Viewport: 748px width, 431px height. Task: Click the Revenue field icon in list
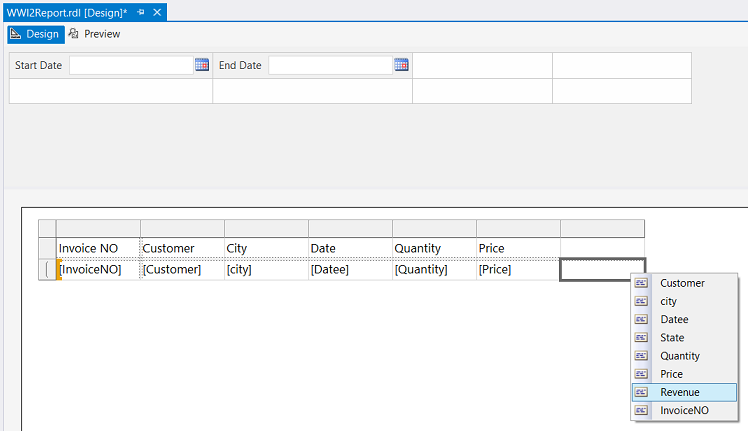point(641,392)
